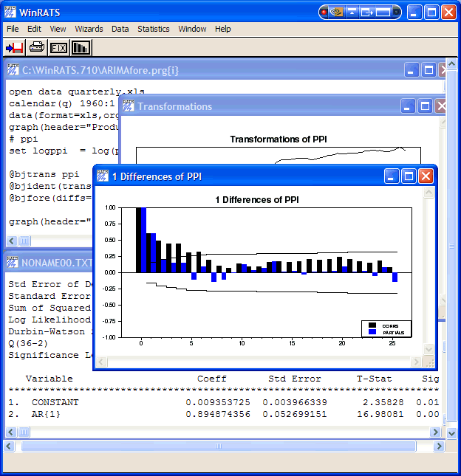The height and width of the screenshot is (476, 461).
Task: Click scroll-right arrow in NONAME00.TXT window
Action: point(435,432)
